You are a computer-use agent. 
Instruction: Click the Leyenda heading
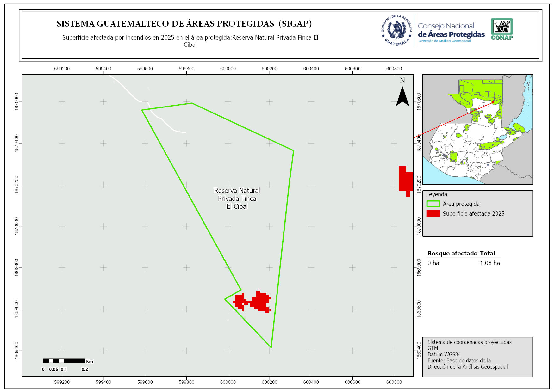436,194
